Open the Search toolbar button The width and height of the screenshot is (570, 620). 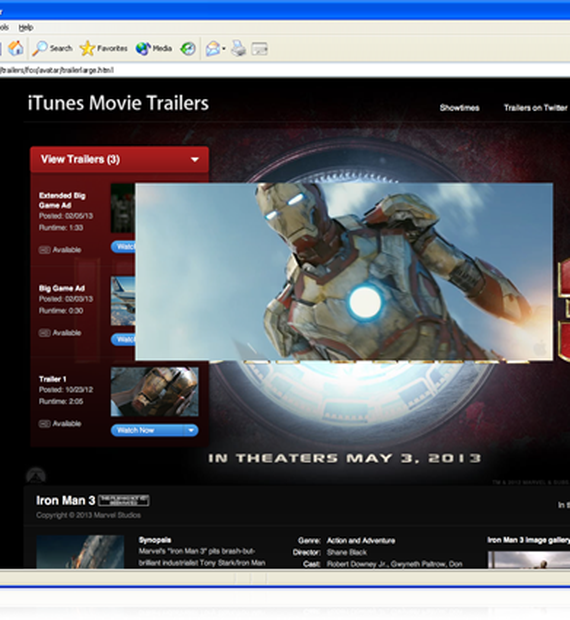click(52, 48)
